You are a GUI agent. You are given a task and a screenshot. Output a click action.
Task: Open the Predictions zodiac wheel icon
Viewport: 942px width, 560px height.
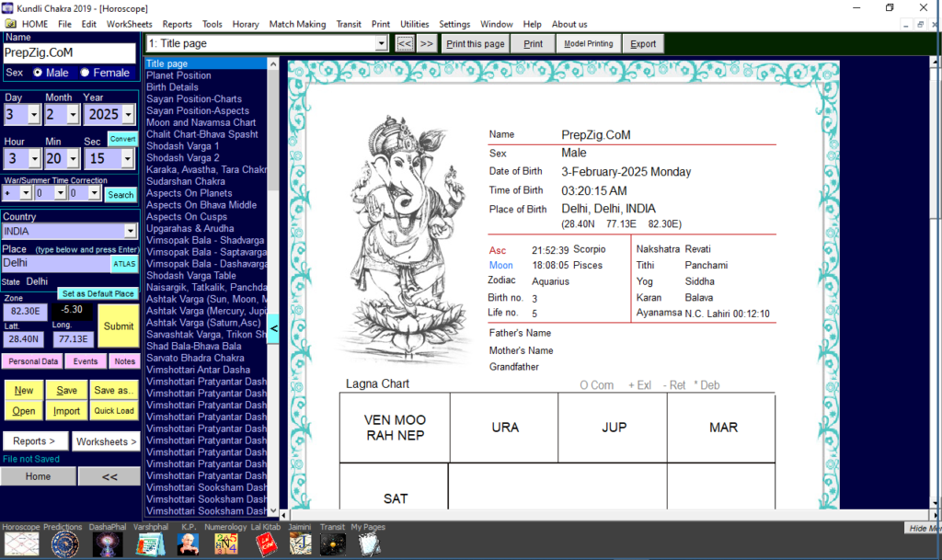pyautogui.click(x=64, y=544)
